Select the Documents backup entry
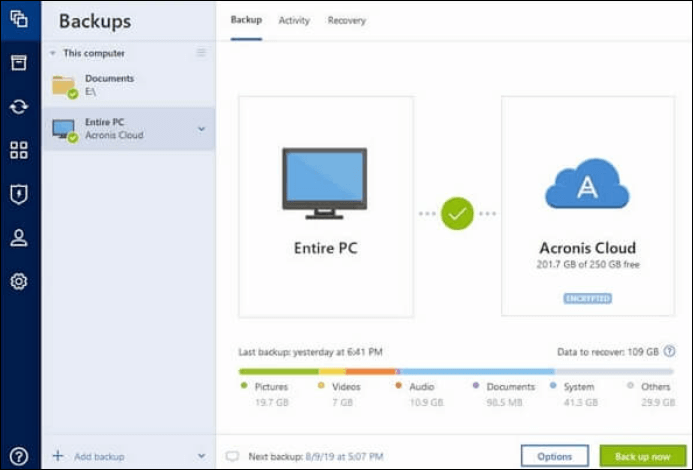693x470 pixels. [x=129, y=85]
